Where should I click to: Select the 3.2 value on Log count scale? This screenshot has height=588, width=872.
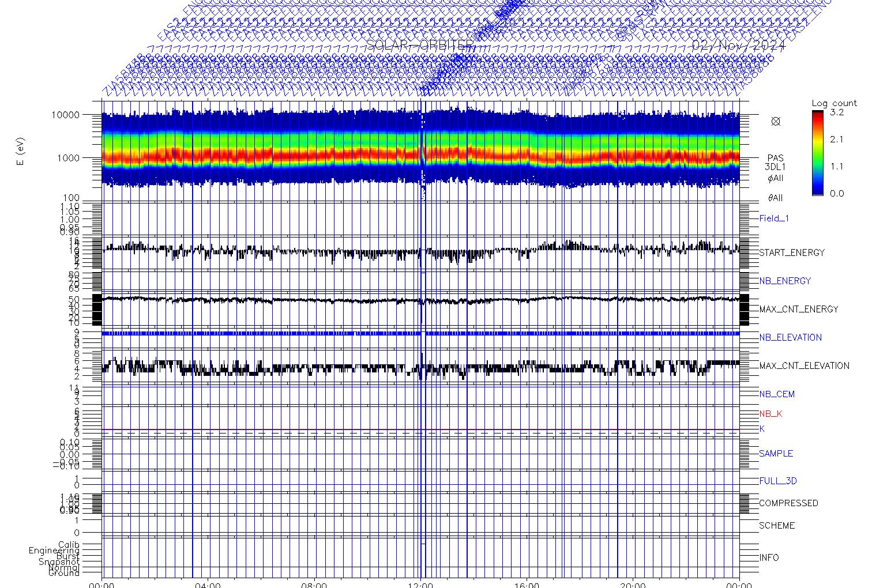tap(837, 112)
